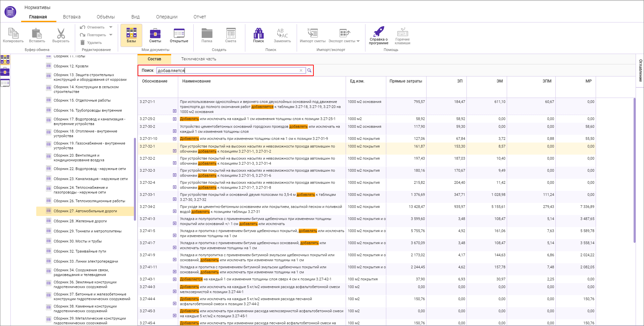Switch to Техническая часть tab

point(199,59)
